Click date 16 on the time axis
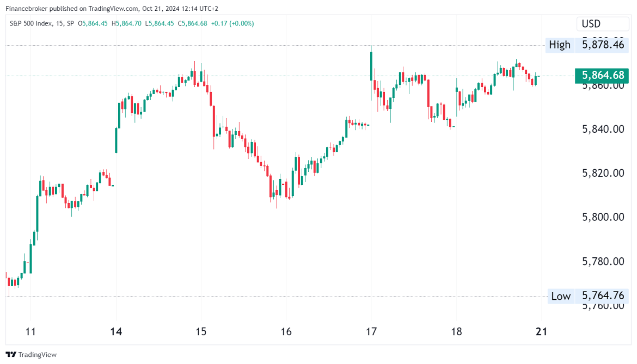 [x=286, y=331]
